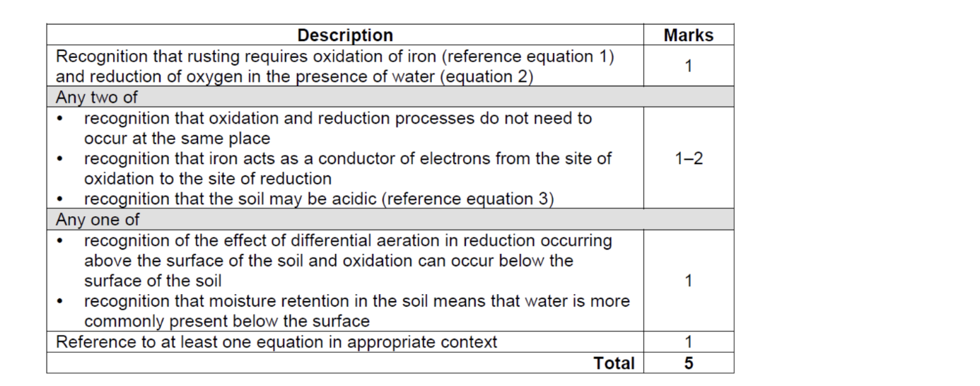980x386 pixels.
Task: Click the '(reference equation 1)' text
Action: pyautogui.click(x=538, y=57)
